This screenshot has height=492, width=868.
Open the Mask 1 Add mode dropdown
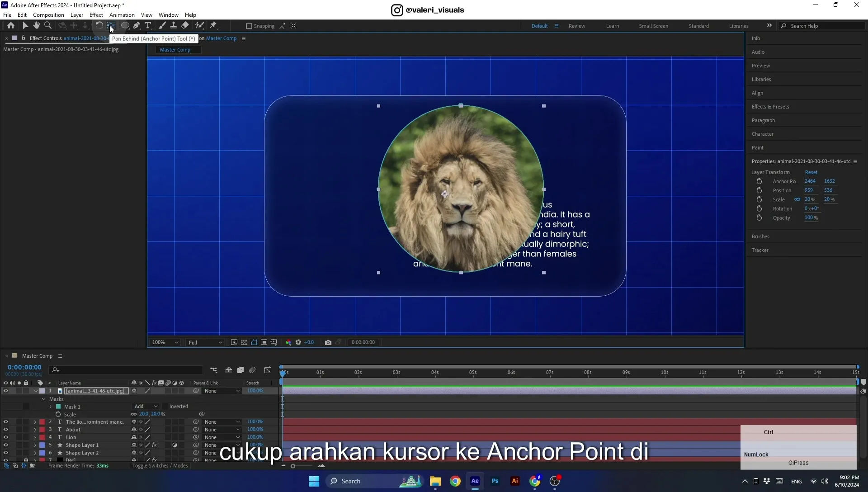pyautogui.click(x=146, y=407)
